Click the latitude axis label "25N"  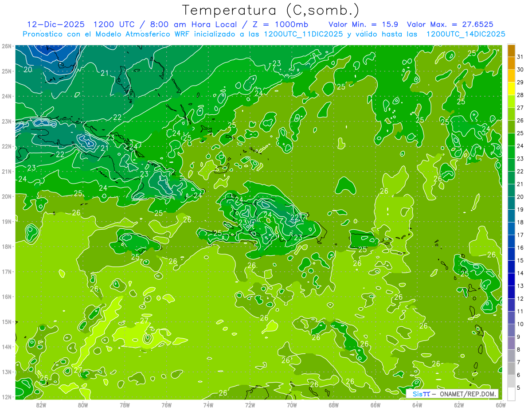pyautogui.click(x=7, y=71)
